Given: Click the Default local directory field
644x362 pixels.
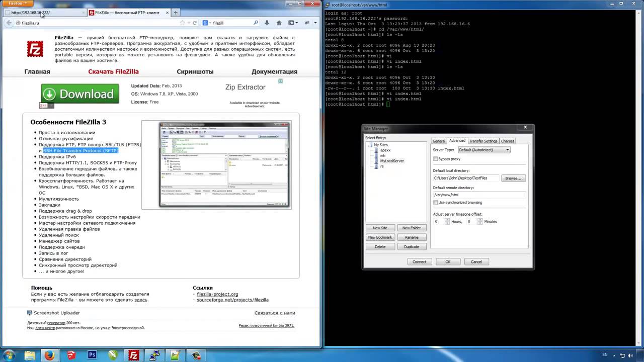Looking at the screenshot, I should pos(466,178).
